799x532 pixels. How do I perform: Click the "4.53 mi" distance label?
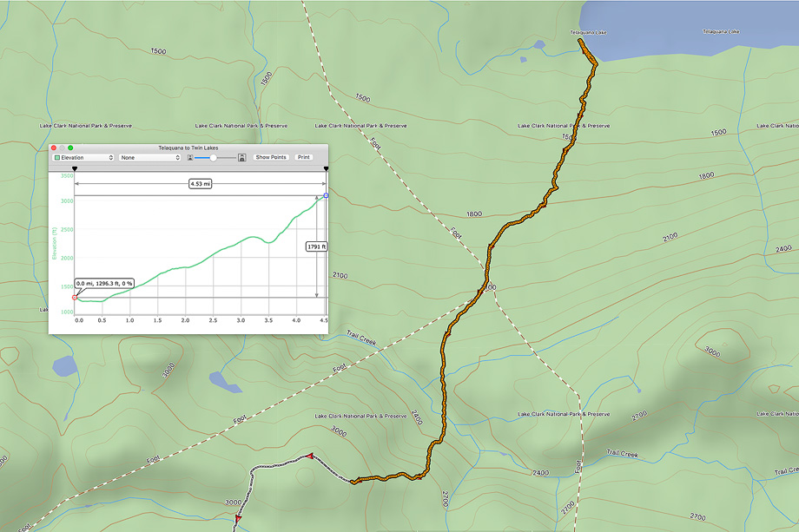click(x=201, y=184)
